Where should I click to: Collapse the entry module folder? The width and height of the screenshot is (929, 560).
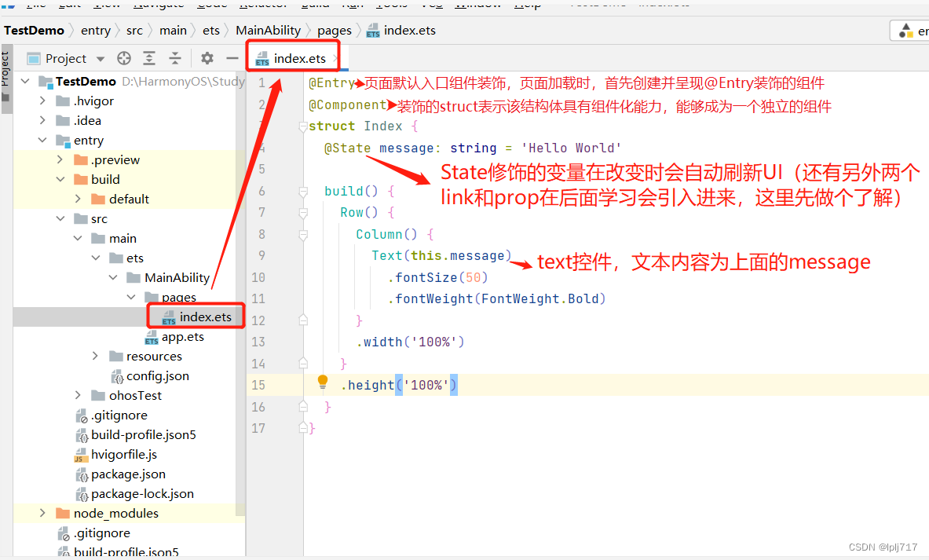coord(42,140)
